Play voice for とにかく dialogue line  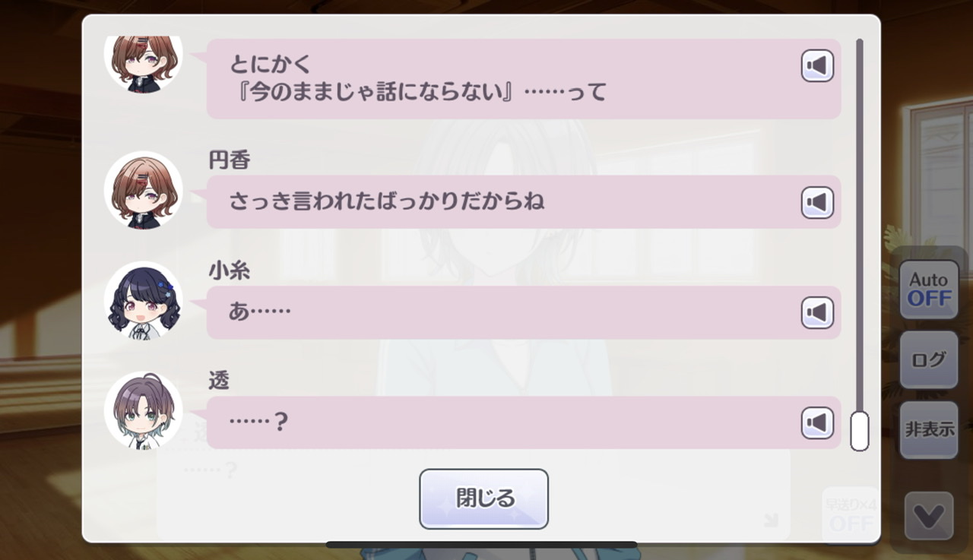pyautogui.click(x=817, y=66)
